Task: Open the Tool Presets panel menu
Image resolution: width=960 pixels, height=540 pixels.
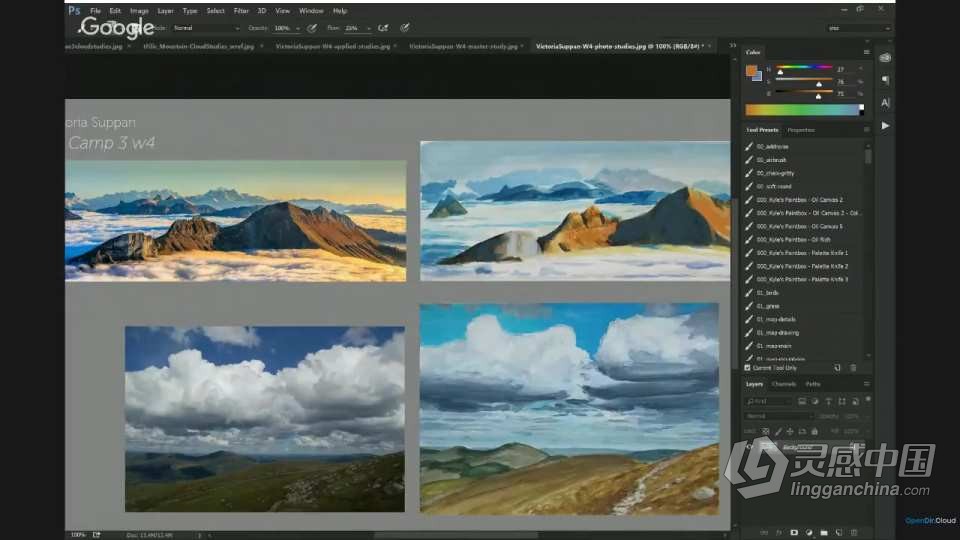Action: tap(866, 130)
